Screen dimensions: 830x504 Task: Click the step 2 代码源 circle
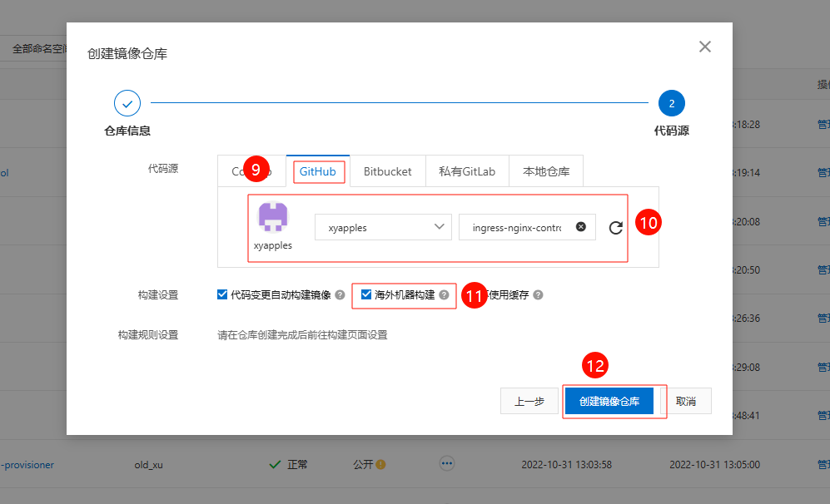(671, 104)
